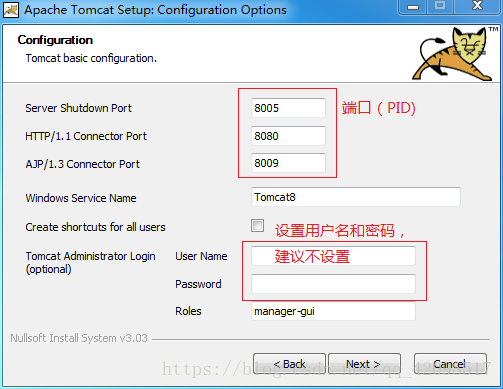Click the Create shortcuts for all users label
Viewport: 503px width, 389px height.
click(x=95, y=227)
